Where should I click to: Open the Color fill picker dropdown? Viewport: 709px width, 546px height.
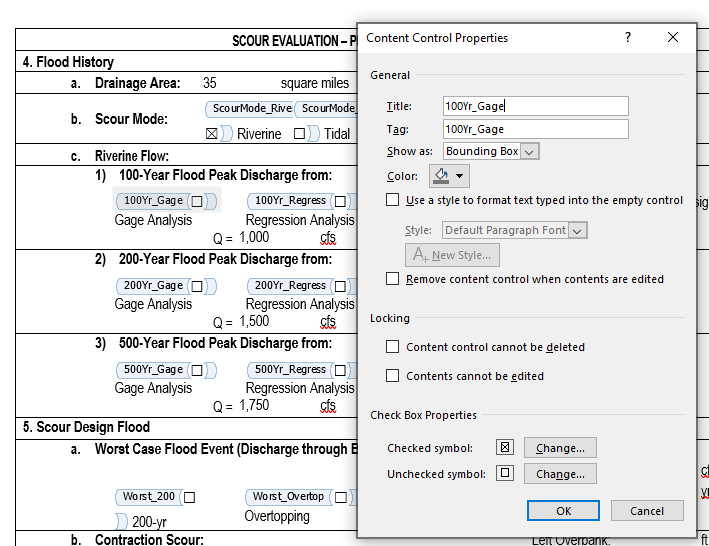(449, 176)
